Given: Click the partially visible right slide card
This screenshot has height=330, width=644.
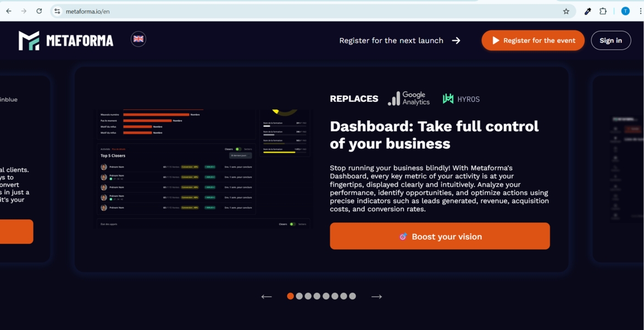Looking at the screenshot, I should pos(618,168).
